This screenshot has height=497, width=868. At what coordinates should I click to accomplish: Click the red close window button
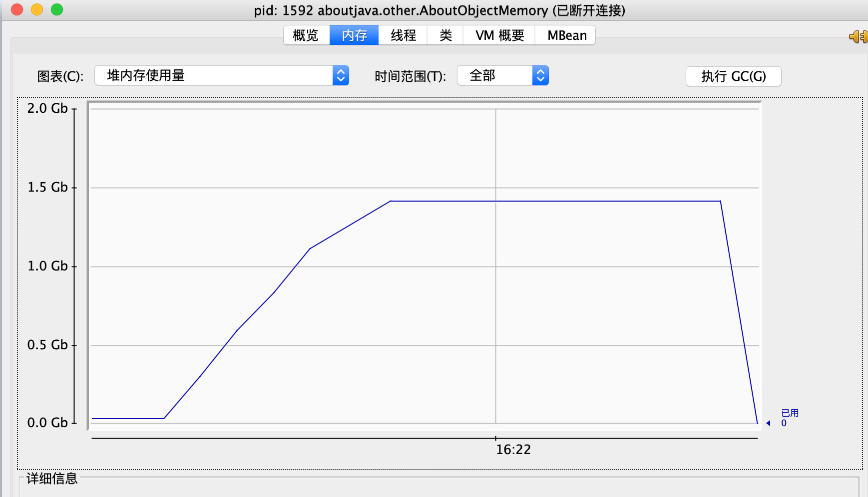[x=17, y=9]
